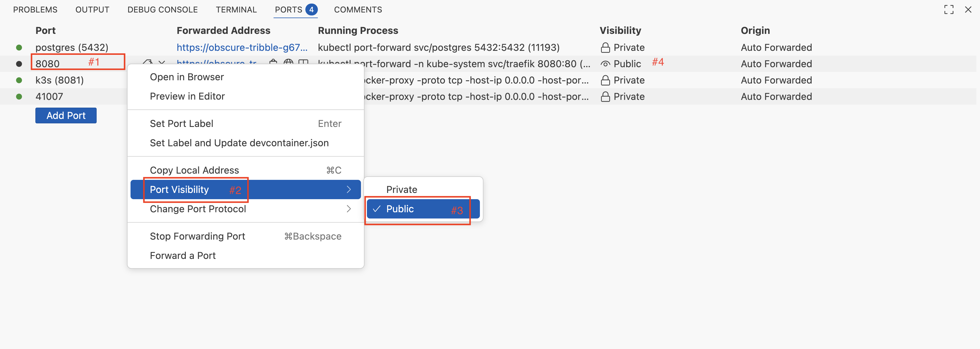The width and height of the screenshot is (980, 349).
Task: Click the Add Port button
Action: (x=65, y=115)
